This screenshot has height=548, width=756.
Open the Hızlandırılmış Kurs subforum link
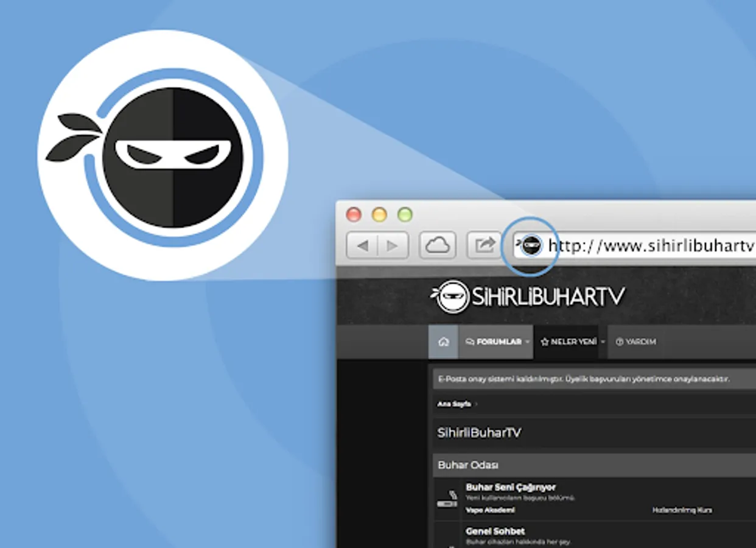(x=682, y=510)
